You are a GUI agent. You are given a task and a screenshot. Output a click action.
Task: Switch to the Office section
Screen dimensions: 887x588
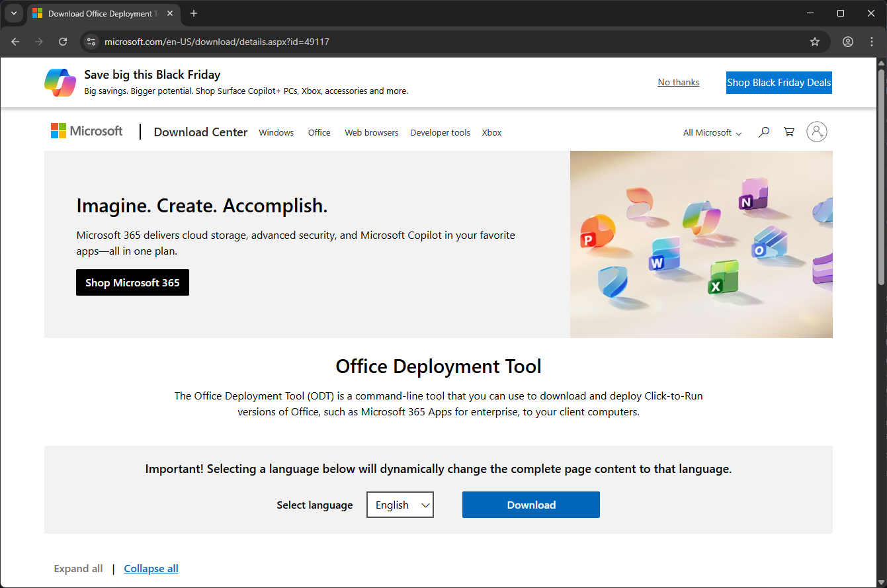pos(319,132)
